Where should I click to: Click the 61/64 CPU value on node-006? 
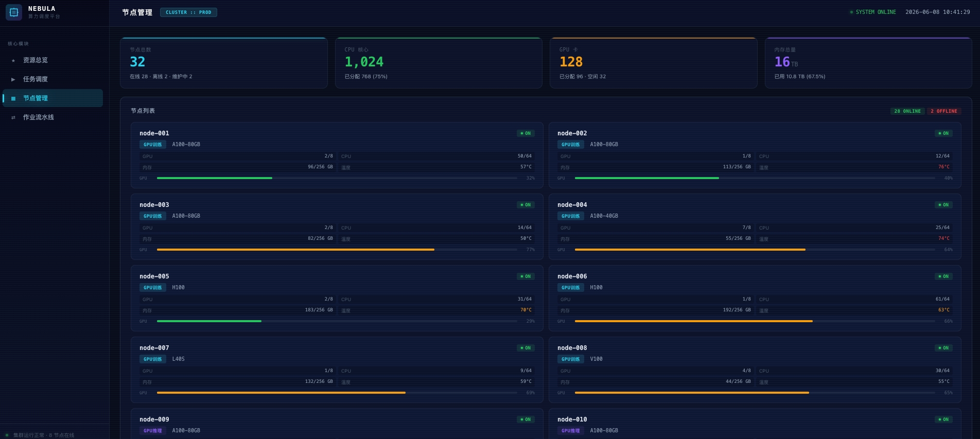943,299
